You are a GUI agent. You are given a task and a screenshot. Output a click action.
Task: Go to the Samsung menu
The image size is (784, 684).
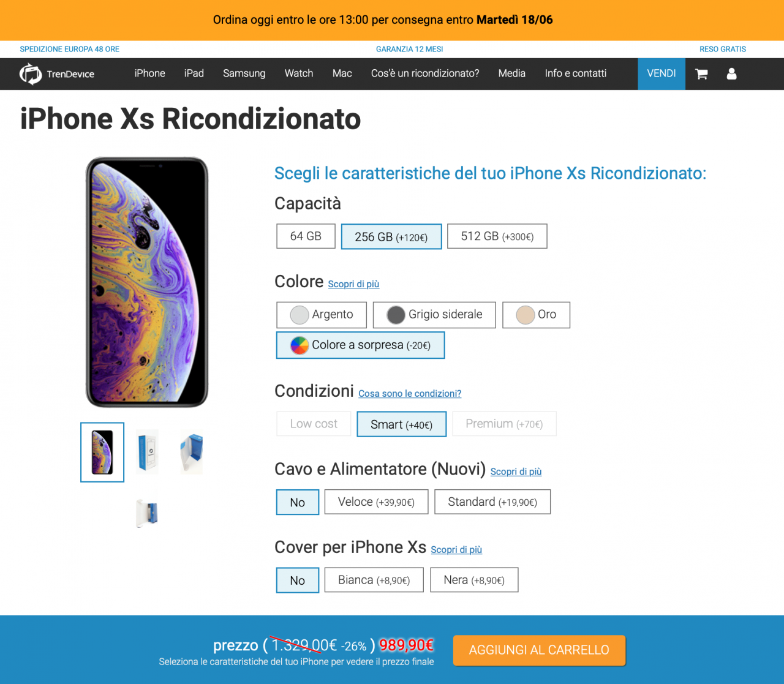point(244,73)
